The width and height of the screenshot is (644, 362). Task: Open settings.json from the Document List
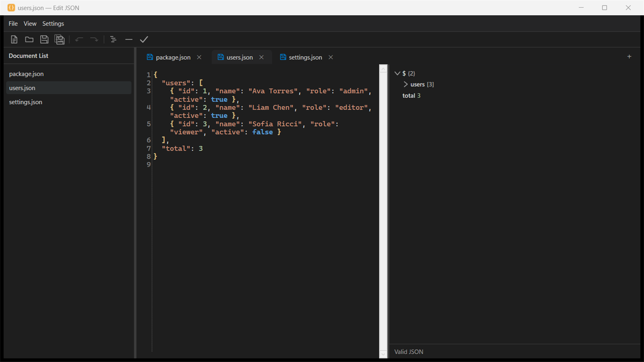pyautogui.click(x=69, y=102)
